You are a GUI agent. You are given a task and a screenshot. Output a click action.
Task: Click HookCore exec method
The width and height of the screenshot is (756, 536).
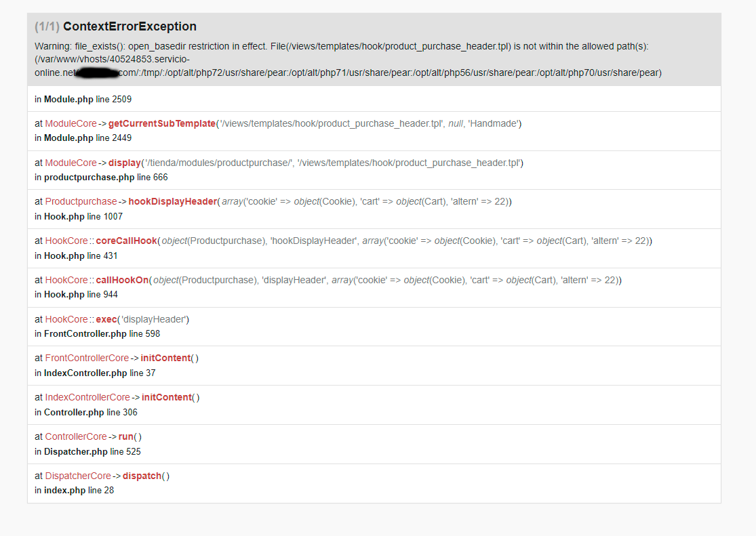coord(106,319)
